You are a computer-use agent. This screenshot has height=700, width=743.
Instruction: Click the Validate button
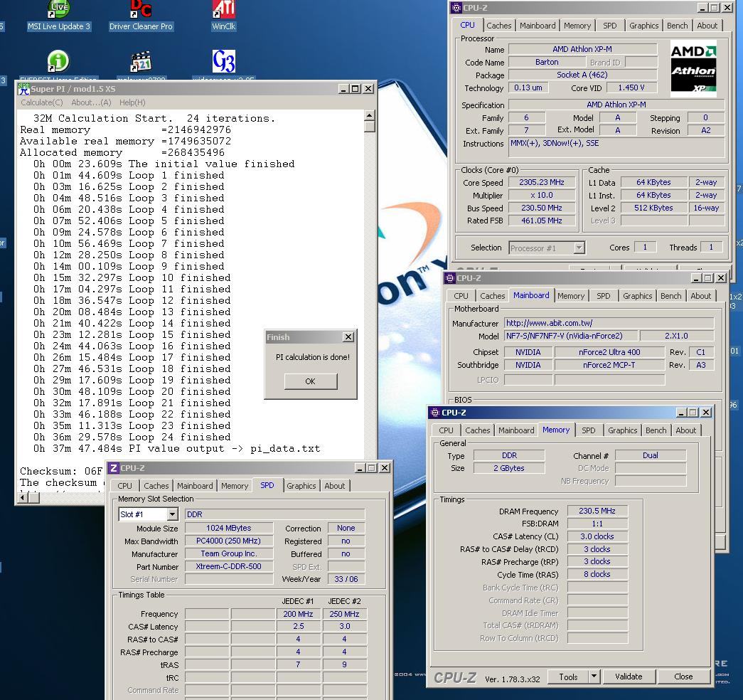[629, 677]
